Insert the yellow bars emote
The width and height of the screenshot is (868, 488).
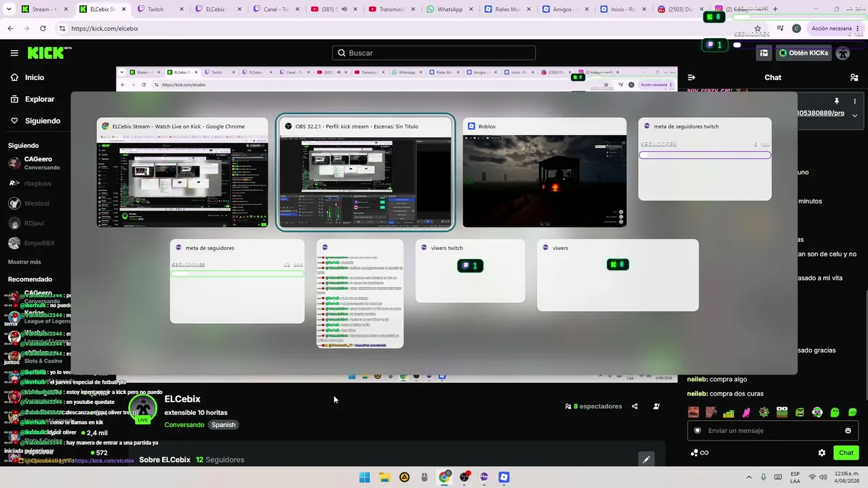coord(728,412)
